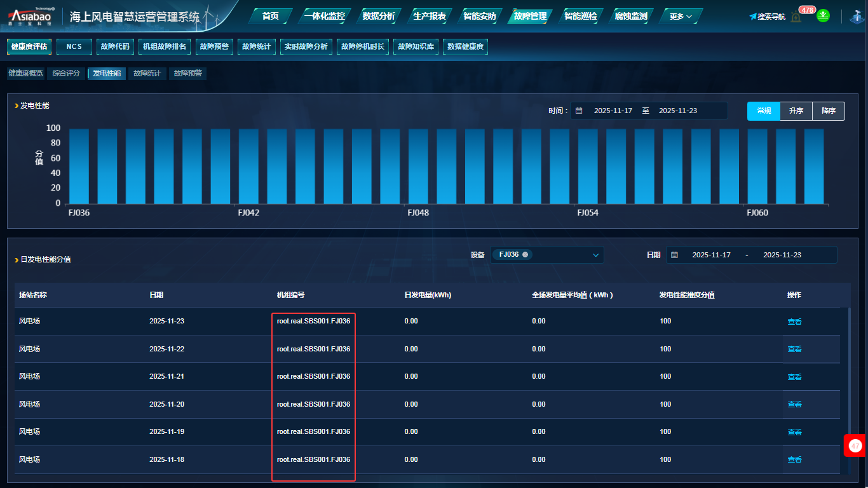Switch chart sorting to 降序

tap(829, 111)
